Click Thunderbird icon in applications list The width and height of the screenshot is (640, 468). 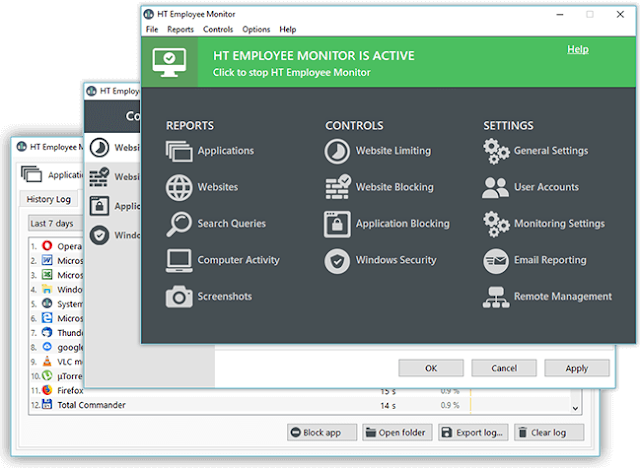tap(47, 332)
